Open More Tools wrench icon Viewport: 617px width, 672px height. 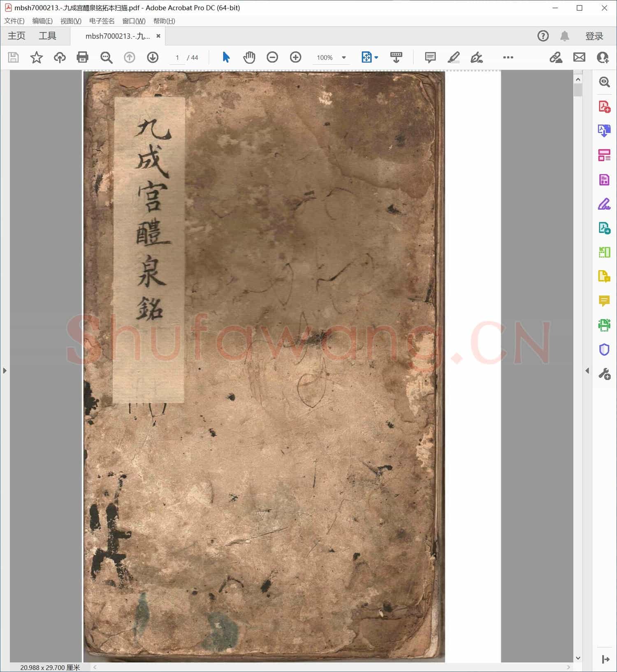pos(604,374)
